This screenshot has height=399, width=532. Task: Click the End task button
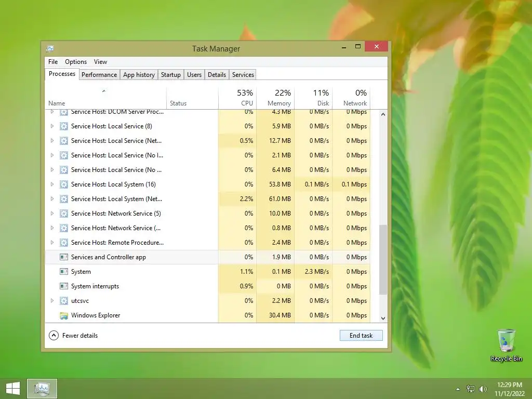(x=361, y=336)
